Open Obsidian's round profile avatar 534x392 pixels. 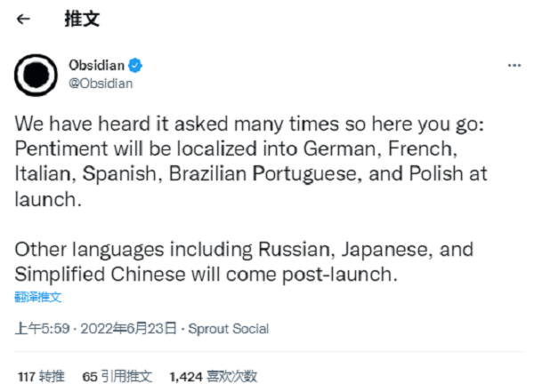point(36,76)
